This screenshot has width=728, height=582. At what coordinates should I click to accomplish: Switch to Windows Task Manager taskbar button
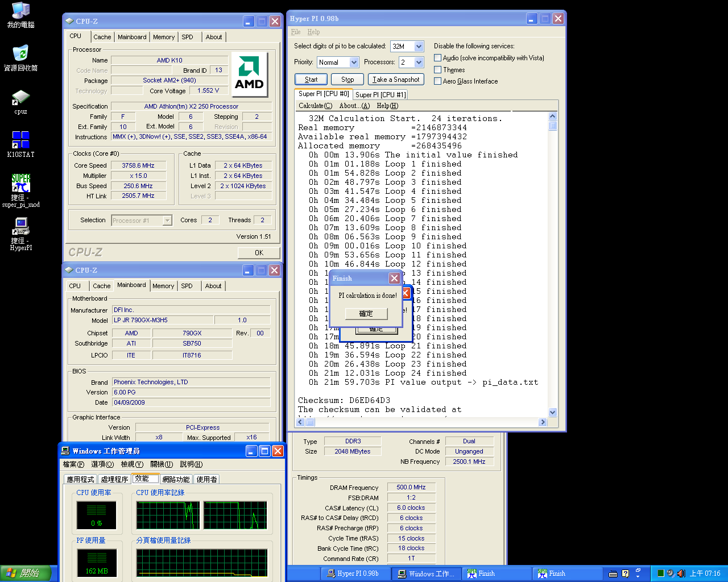pos(427,573)
